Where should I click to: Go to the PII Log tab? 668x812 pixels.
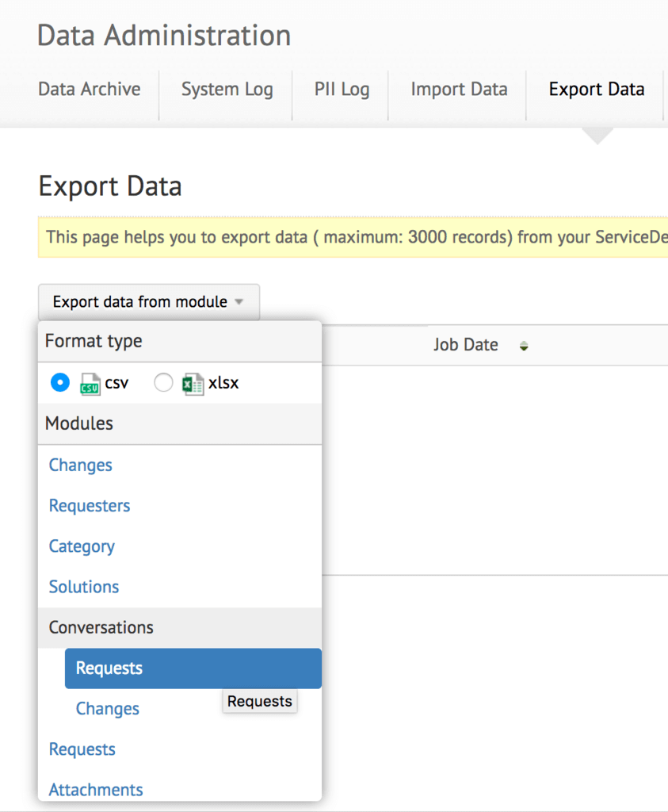pos(342,90)
